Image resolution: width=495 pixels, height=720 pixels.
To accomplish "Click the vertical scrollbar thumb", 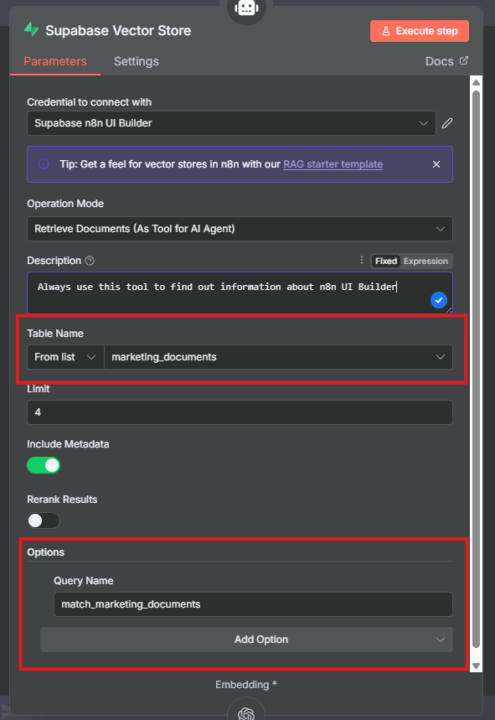I will pos(476,367).
